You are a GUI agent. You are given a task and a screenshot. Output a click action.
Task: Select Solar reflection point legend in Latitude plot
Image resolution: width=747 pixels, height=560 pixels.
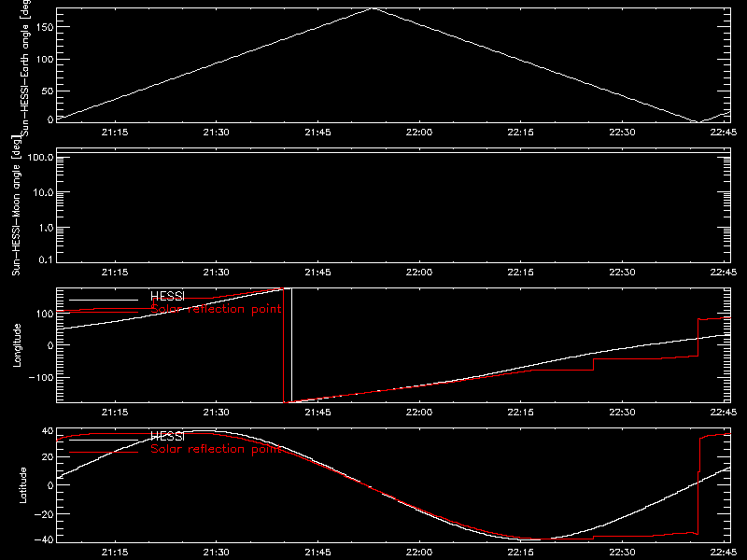pyautogui.click(x=217, y=449)
